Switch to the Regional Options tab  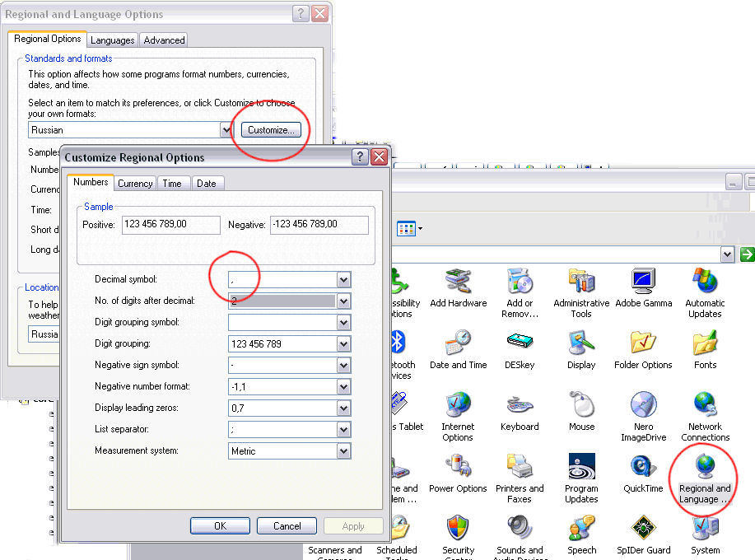tap(47, 39)
